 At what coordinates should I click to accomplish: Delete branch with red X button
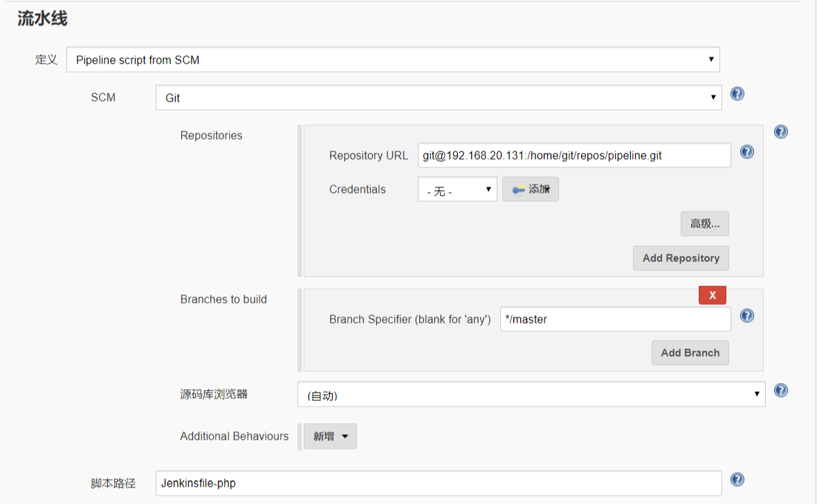pos(713,295)
